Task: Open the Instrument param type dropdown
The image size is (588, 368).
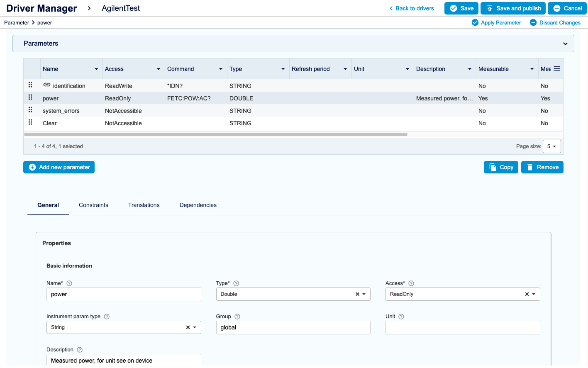Action: coord(195,327)
